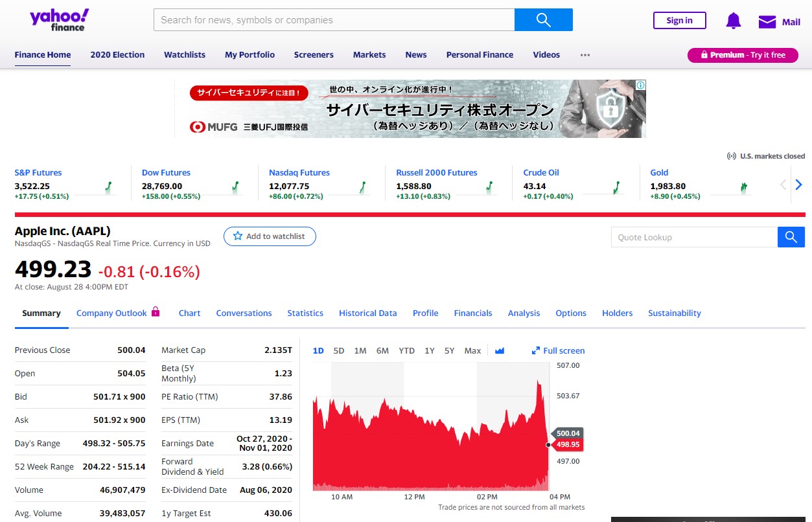Click the chart type area icon
812x522 pixels.
pyautogui.click(x=500, y=350)
